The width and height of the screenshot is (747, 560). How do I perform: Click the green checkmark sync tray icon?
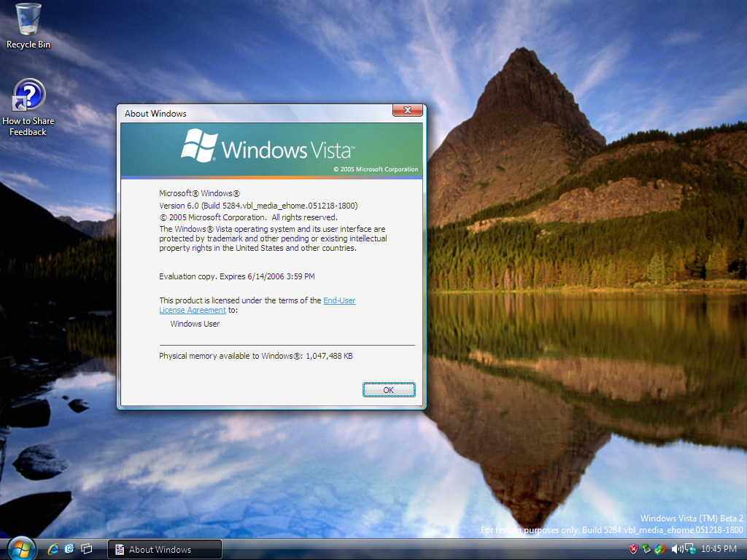tap(659, 549)
